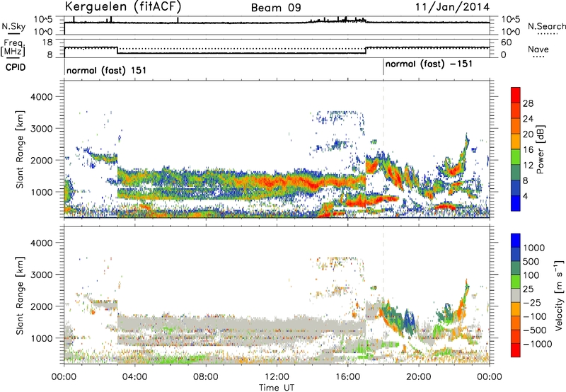The image size is (566, 392).
Task: Click the 'N.Search' legend label
Action: 546,26
